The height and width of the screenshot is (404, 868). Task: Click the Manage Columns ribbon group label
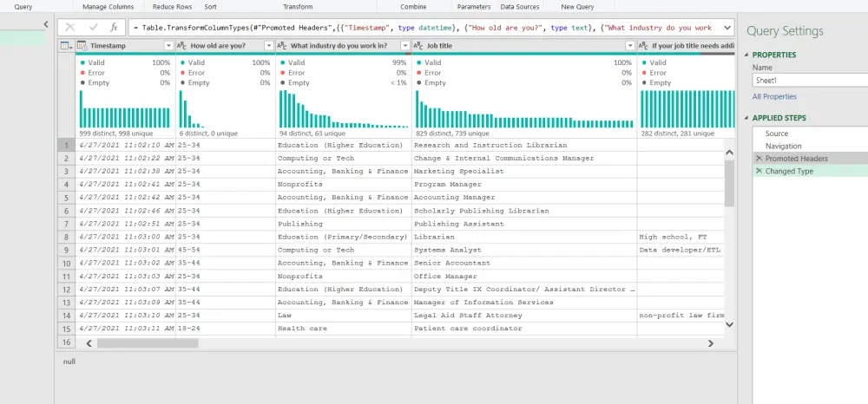coord(108,7)
